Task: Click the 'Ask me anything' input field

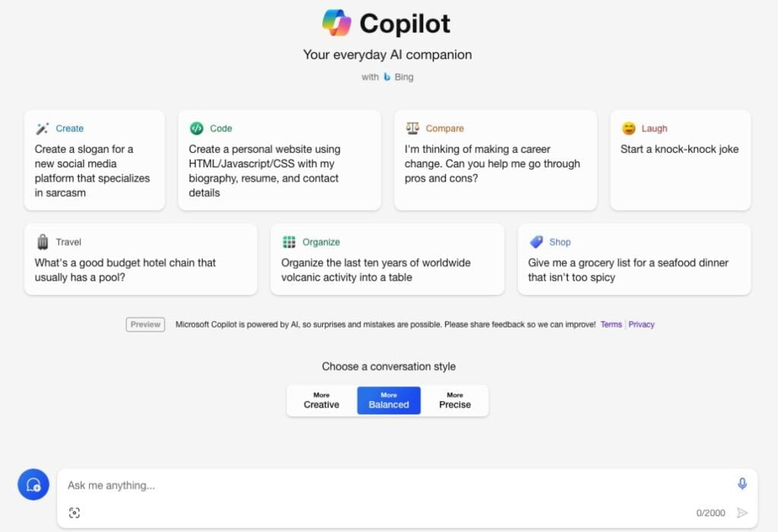Action: click(x=380, y=485)
